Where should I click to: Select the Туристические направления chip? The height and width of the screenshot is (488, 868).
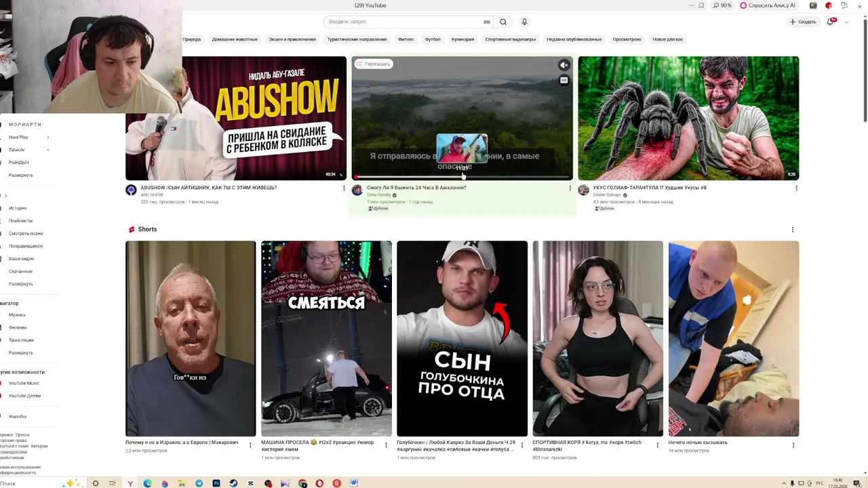(x=357, y=39)
